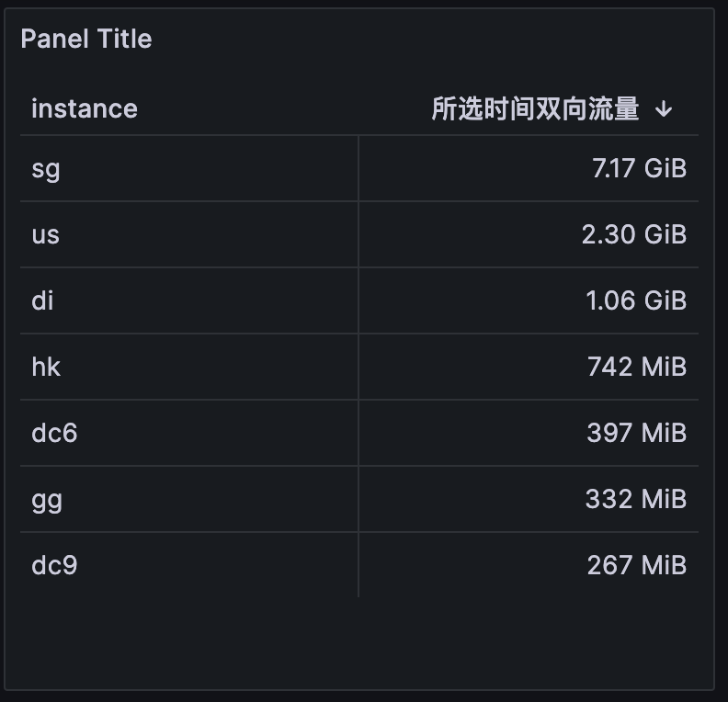Click the 7.17 GiB traffic value
The width and height of the screenshot is (728, 702).
coord(639,169)
